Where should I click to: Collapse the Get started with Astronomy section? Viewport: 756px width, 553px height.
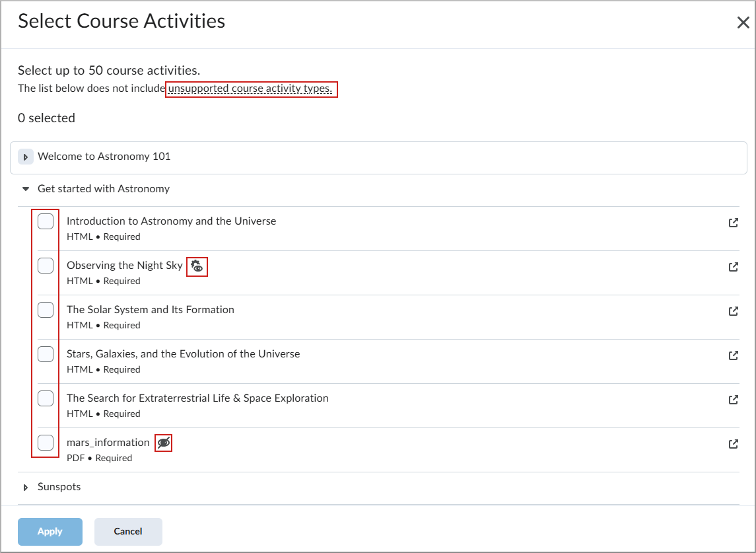[25, 188]
